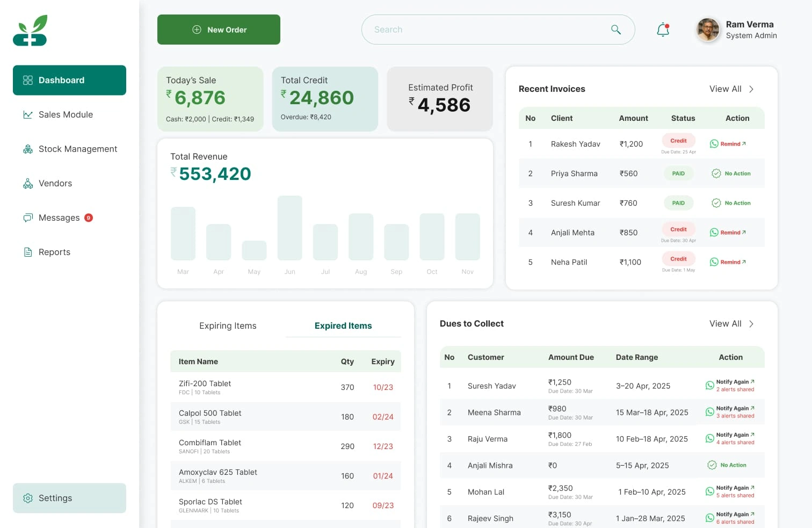Click WhatsApp icon for Rajeev Singh dues
The height and width of the screenshot is (528, 812).
tap(709, 518)
